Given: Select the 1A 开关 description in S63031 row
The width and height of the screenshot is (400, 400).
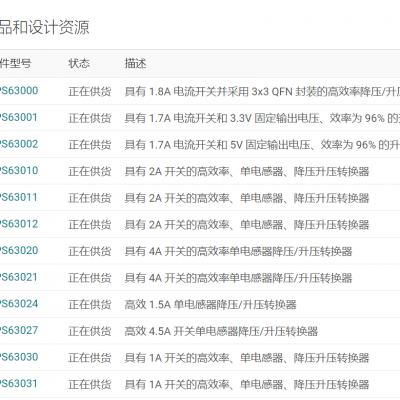Looking at the screenshot, I should point(247,384).
